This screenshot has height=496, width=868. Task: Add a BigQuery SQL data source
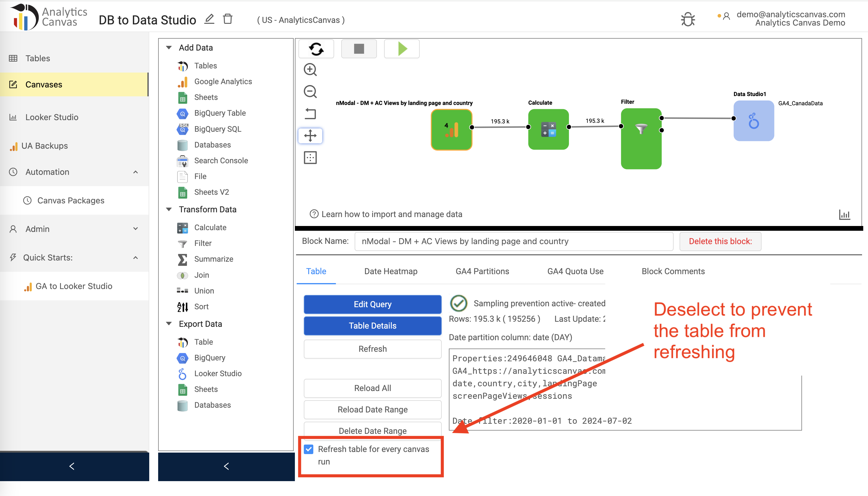217,129
